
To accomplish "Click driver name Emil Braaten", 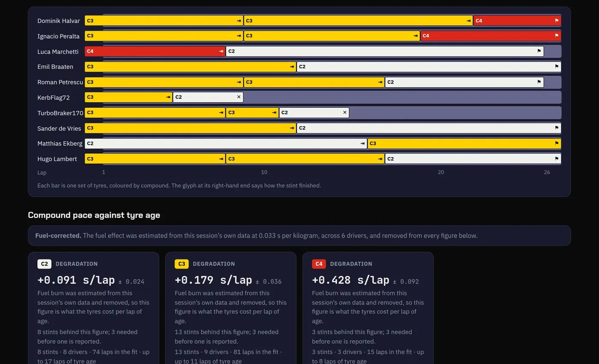I will [55, 67].
